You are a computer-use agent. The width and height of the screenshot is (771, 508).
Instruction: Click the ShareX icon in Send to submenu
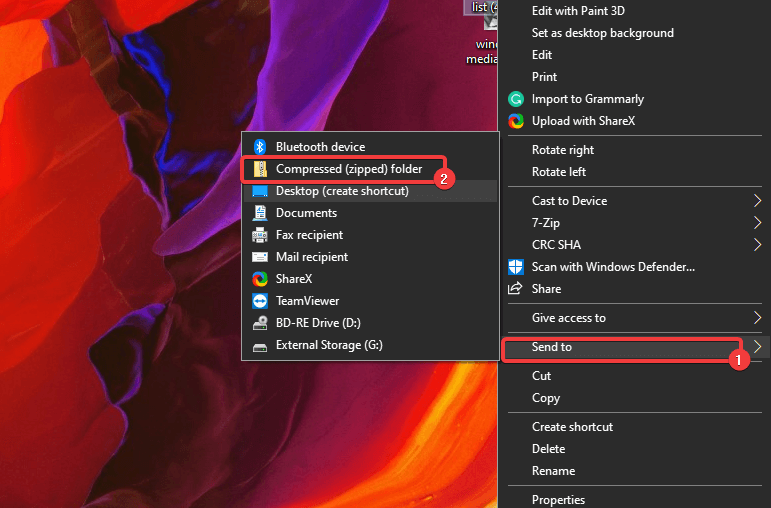(x=260, y=279)
